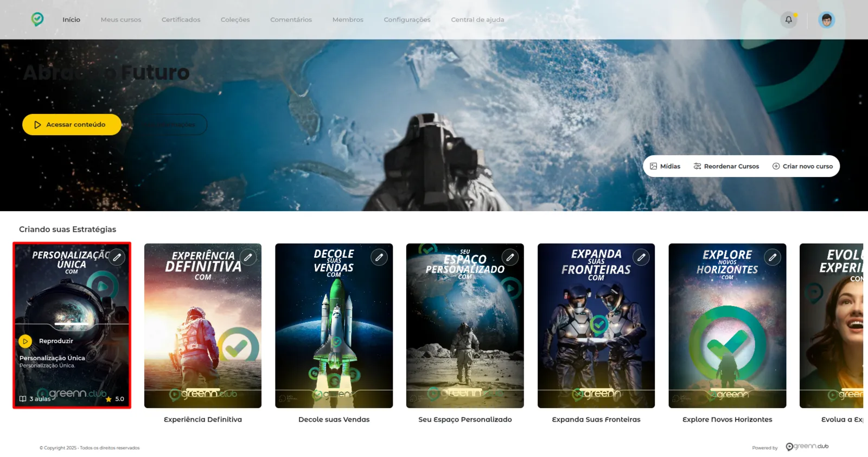
Task: Open the Seu Espaço Personalizado course thumbnail
Action: pos(465,326)
